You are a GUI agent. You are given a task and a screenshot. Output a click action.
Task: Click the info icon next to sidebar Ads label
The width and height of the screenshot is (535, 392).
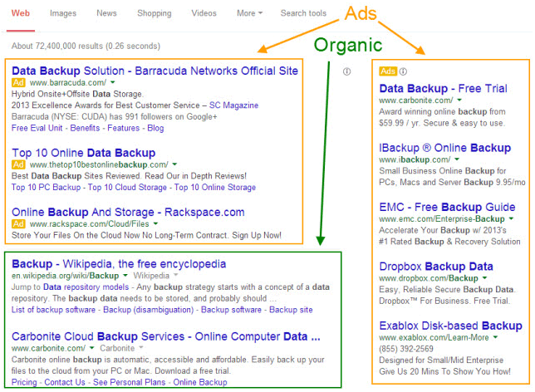pos(403,71)
